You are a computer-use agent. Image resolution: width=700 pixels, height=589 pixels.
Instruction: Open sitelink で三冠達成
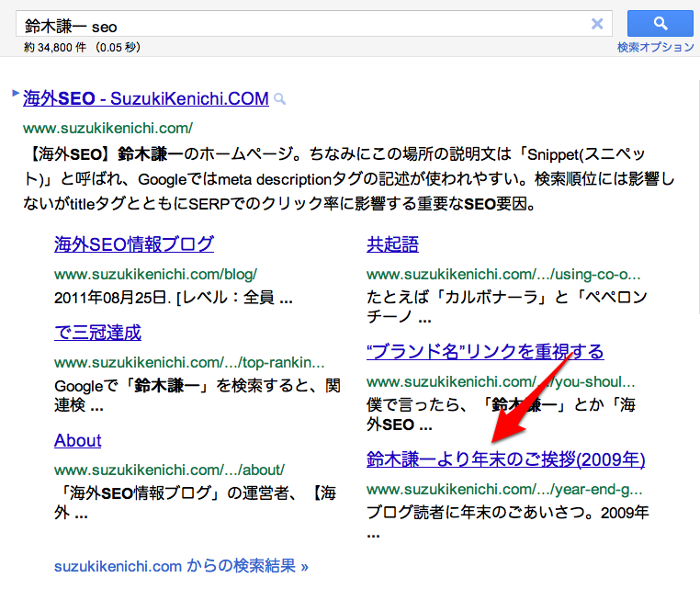(x=97, y=333)
